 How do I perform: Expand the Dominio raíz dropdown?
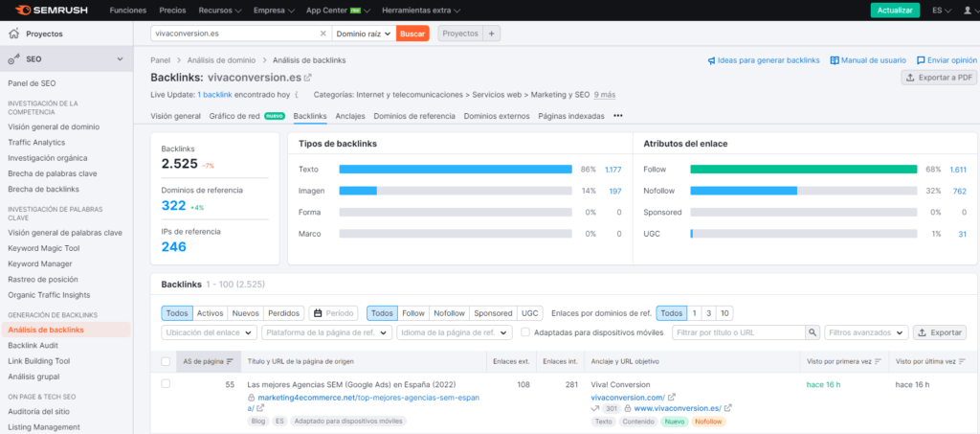(x=364, y=34)
